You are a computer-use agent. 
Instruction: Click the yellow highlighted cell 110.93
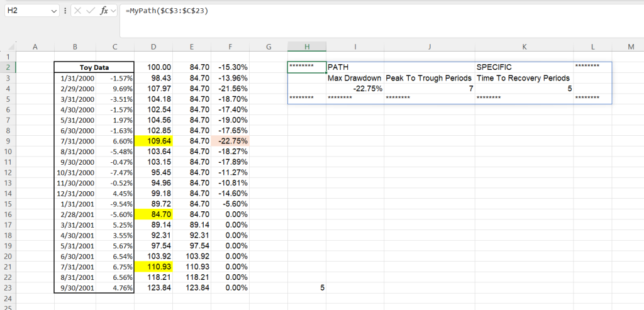tap(154, 265)
